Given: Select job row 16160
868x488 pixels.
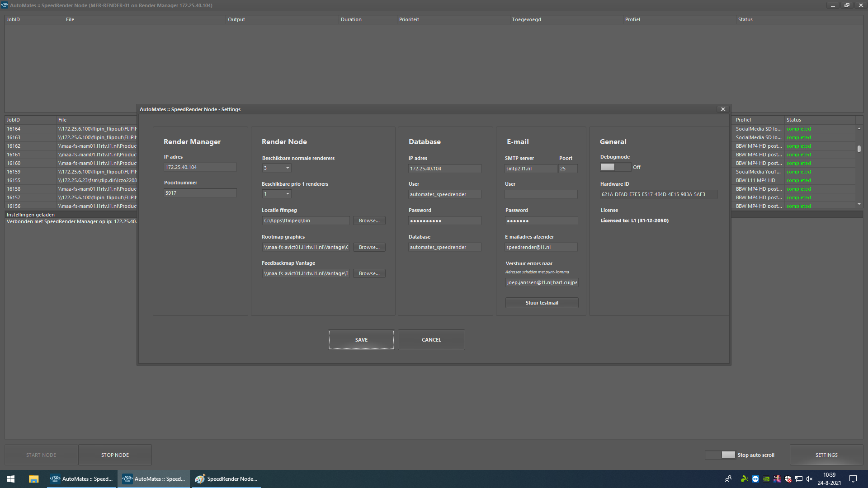Looking at the screenshot, I should [x=71, y=163].
